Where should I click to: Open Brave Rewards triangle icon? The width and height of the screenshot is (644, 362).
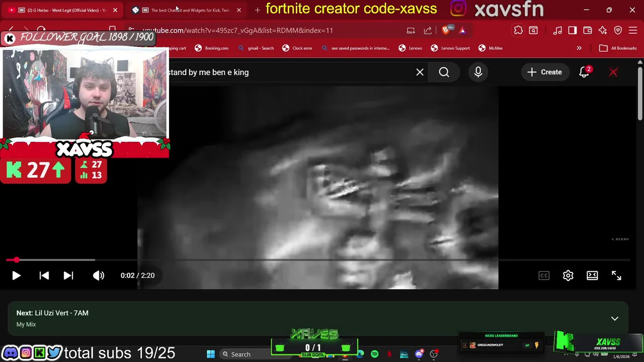click(462, 30)
